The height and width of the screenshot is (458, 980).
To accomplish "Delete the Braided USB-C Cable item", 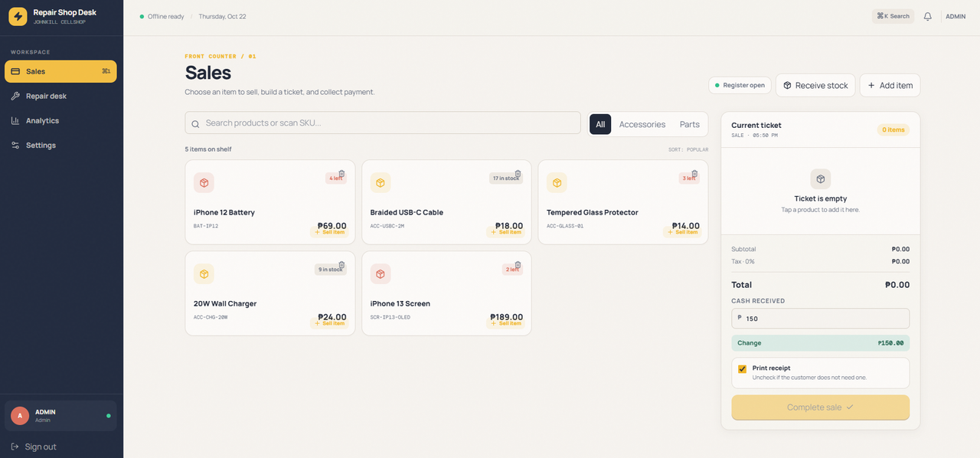I will click(518, 174).
